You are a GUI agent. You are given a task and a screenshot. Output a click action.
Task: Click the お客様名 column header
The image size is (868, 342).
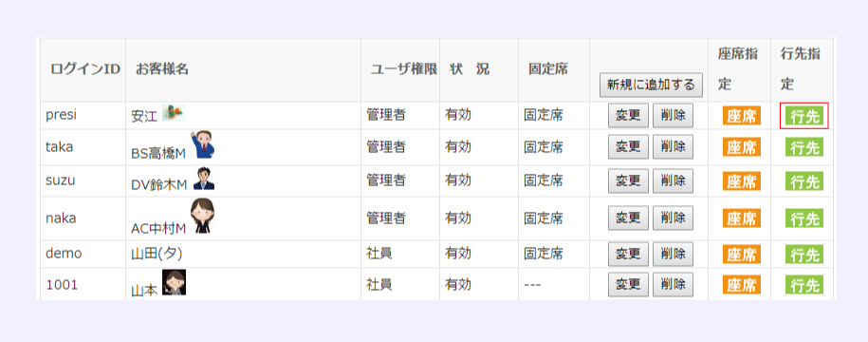162,69
